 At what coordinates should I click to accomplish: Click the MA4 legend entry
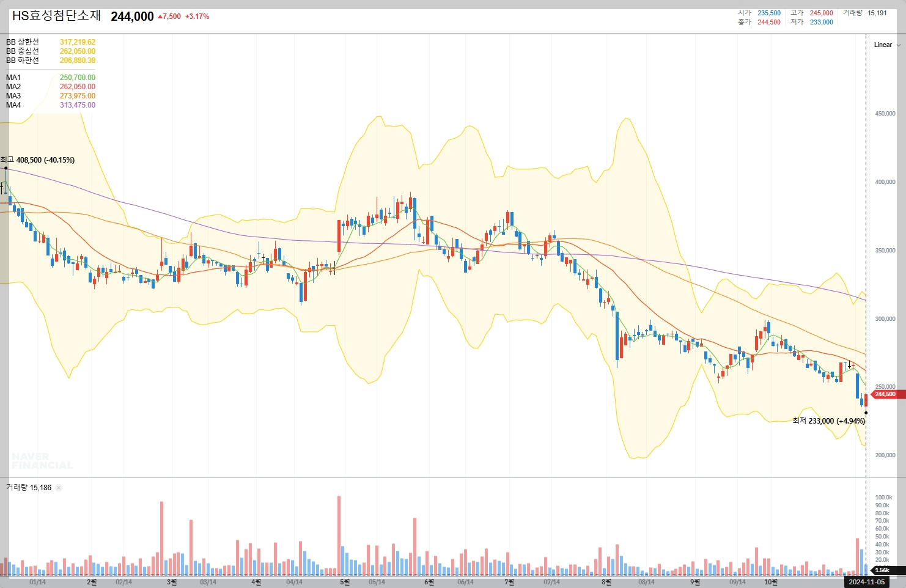(x=51, y=105)
